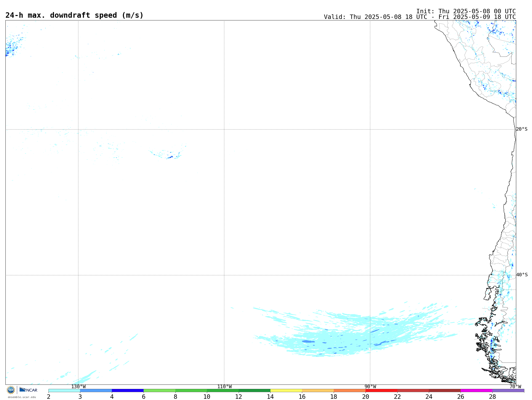532x400 pixels.
Task: Click the 90°W longitude label
Action: (370, 387)
